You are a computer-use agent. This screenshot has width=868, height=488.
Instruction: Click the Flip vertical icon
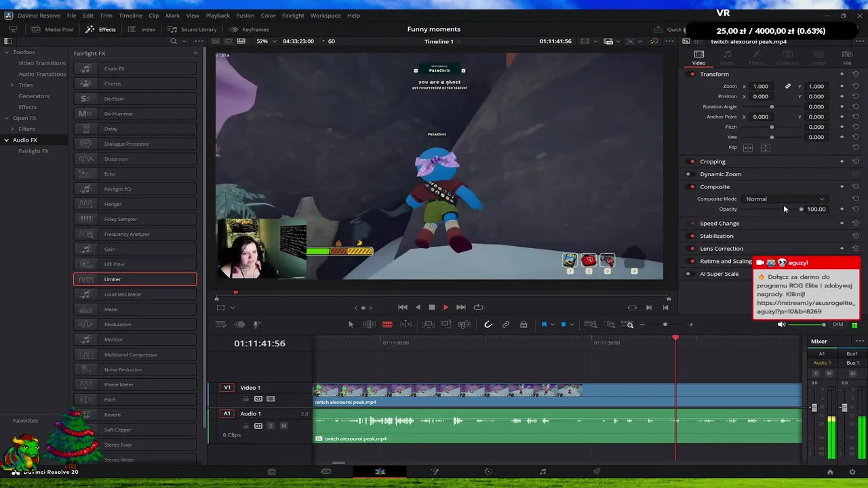tap(765, 148)
